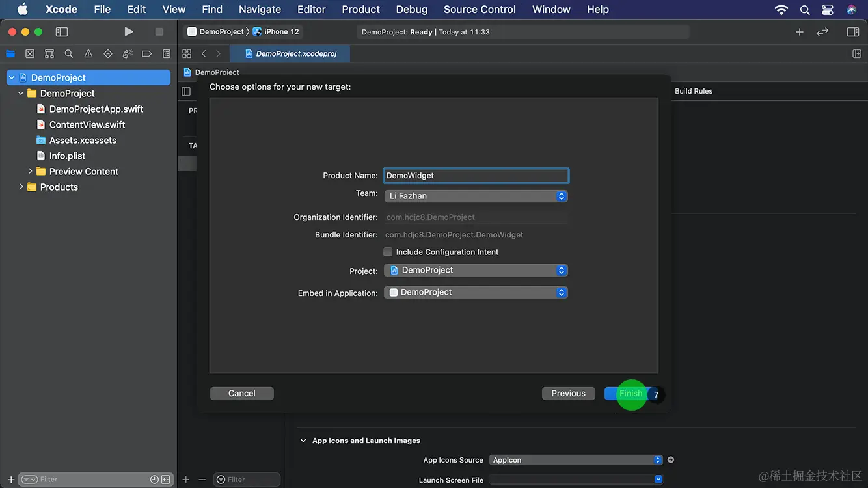Open the Source Control navigator
The image size is (868, 488).
coord(30,54)
